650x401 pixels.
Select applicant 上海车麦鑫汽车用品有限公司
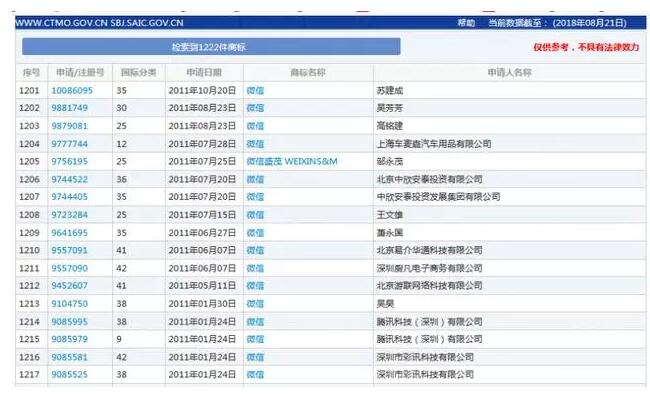click(x=434, y=144)
